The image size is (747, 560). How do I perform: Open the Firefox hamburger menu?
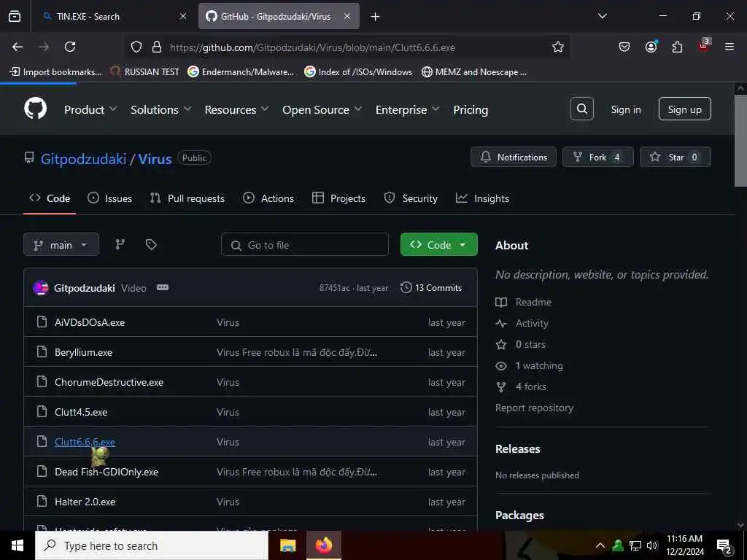coord(729,47)
